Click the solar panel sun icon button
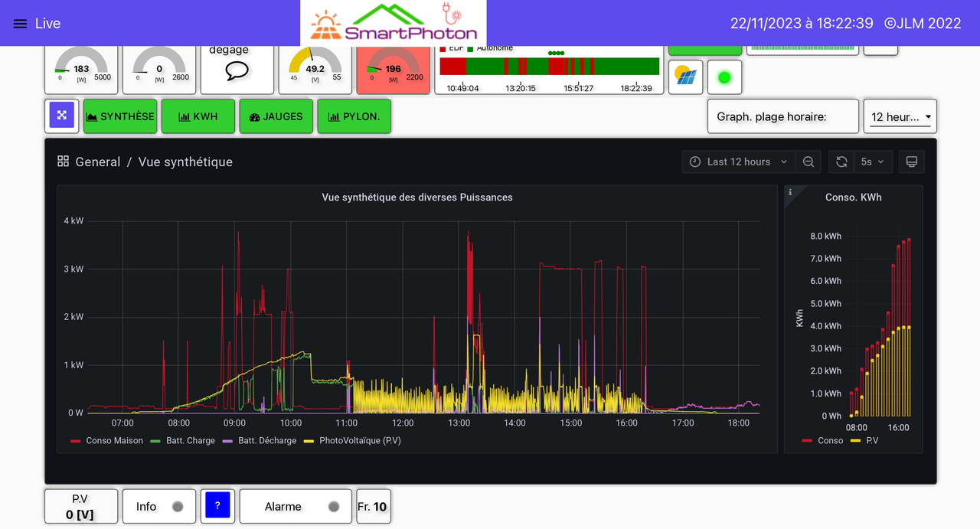The height and width of the screenshot is (529, 980). click(x=686, y=77)
